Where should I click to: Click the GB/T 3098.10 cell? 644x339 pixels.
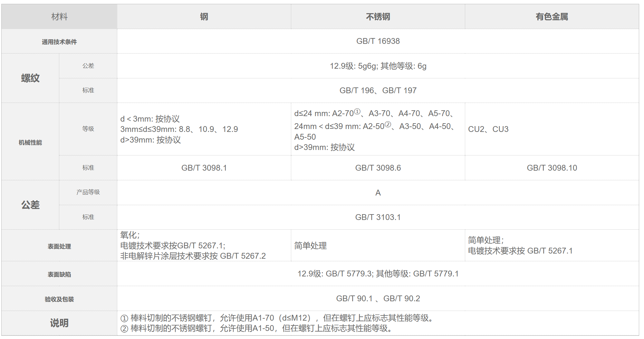point(552,168)
